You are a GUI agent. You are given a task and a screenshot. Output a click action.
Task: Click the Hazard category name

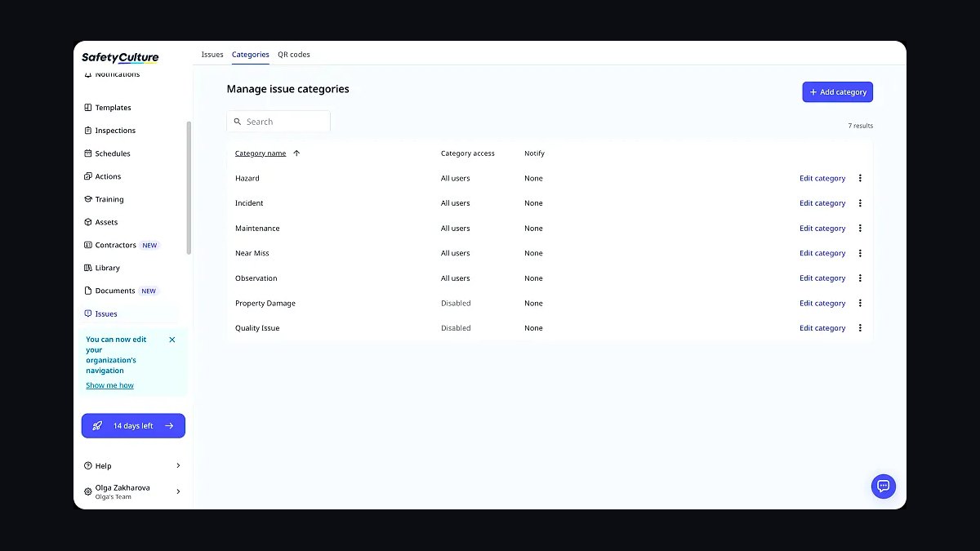pyautogui.click(x=247, y=178)
